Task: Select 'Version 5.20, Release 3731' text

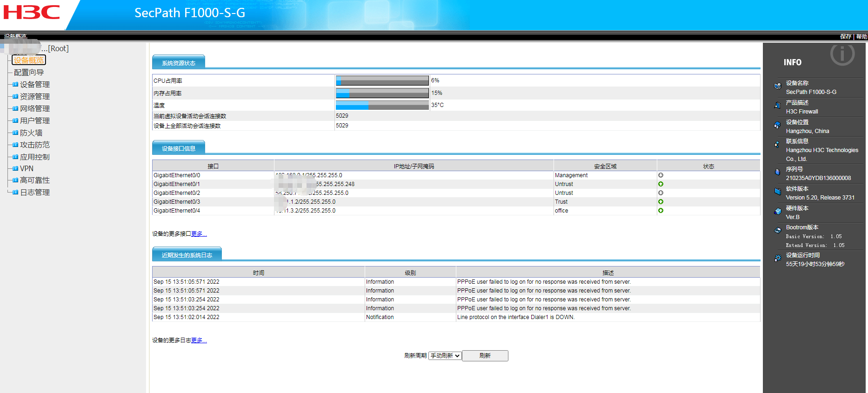Action: coord(820,198)
